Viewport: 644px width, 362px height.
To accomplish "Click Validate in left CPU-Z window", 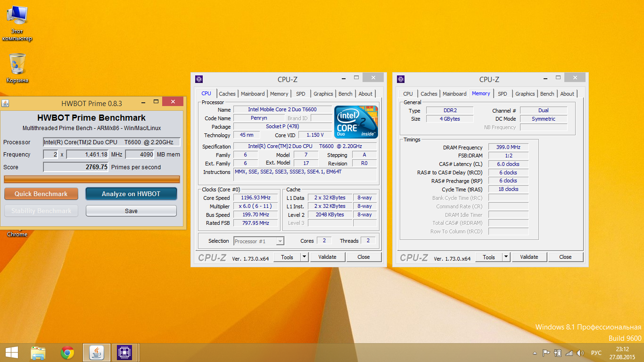I will pos(327,257).
